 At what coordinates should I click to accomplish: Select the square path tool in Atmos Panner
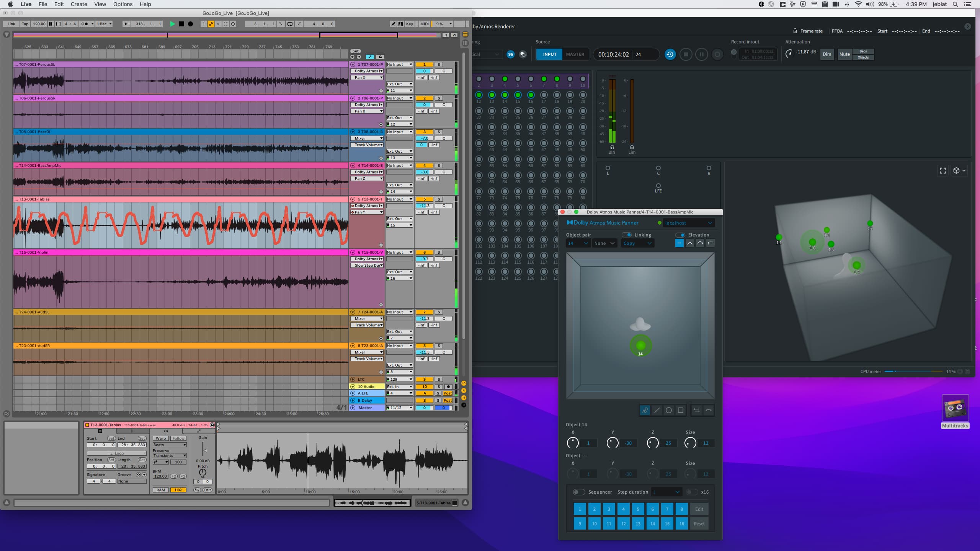tap(681, 410)
